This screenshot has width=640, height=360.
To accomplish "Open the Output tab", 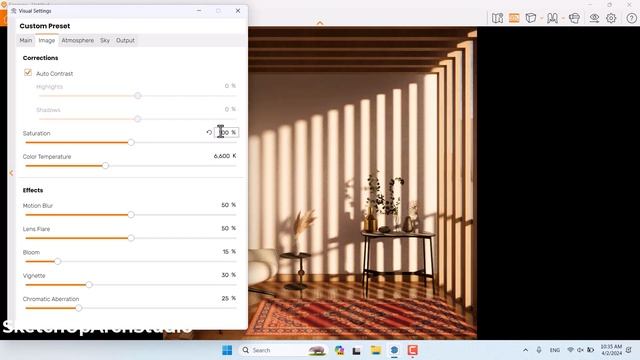I will point(125,40).
